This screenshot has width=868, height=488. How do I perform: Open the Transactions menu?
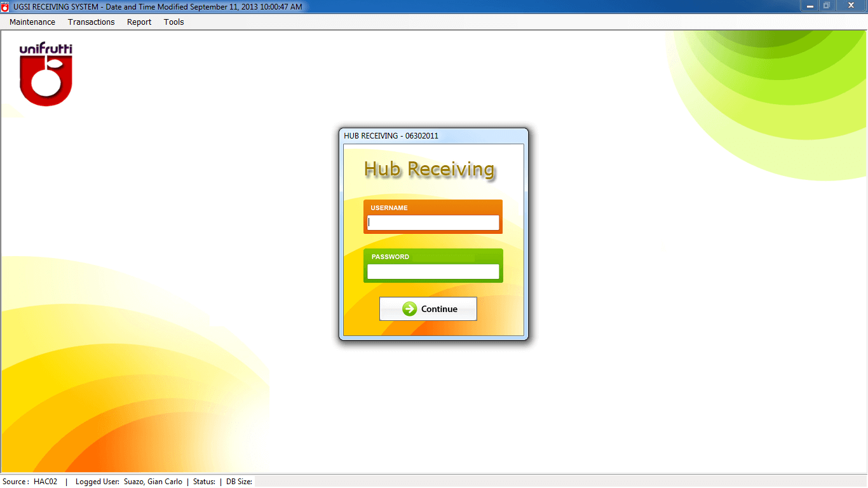point(92,22)
